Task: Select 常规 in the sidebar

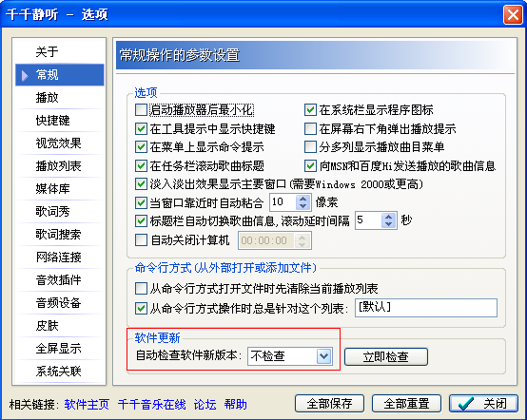Action: 60,74
